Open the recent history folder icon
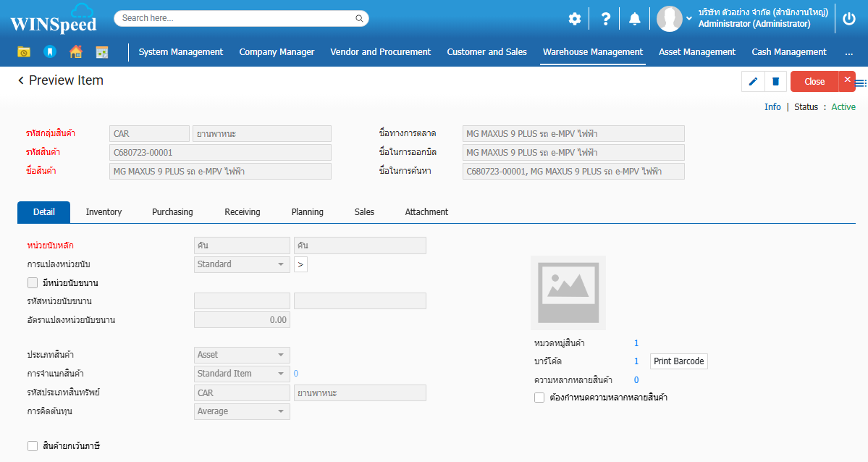 tap(24, 52)
